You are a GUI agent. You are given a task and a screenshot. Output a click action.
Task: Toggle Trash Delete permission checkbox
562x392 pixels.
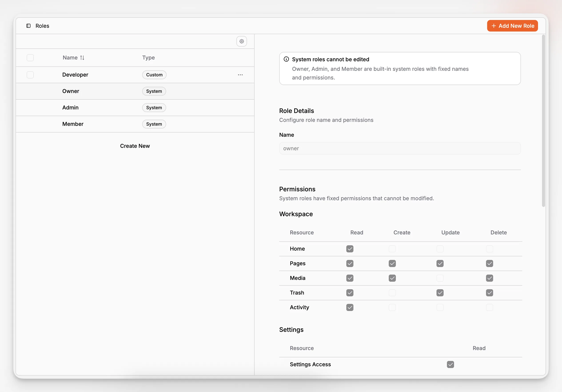tap(489, 293)
